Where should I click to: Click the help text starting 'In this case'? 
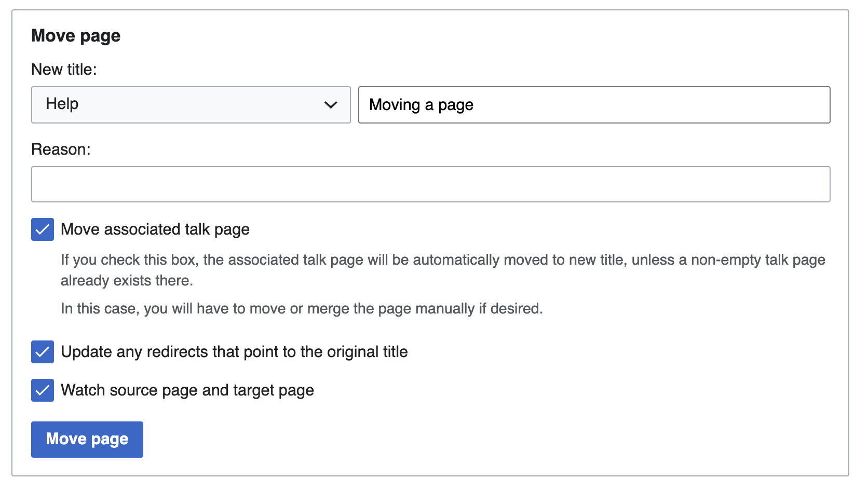(302, 309)
